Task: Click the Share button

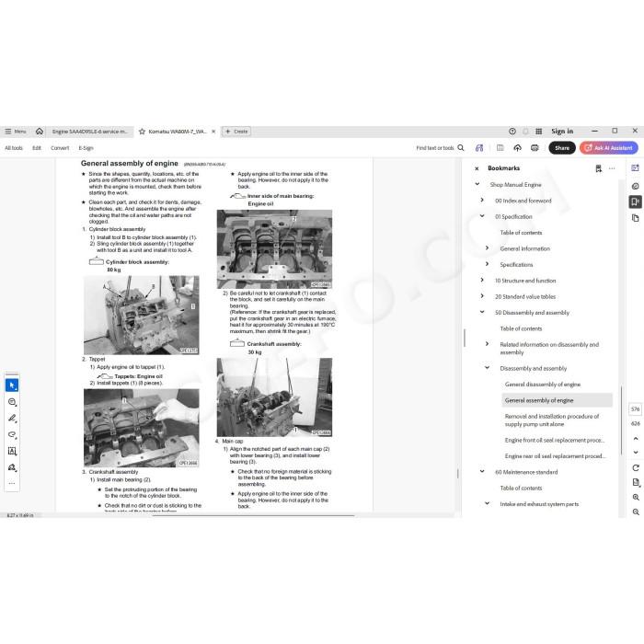Action: click(562, 148)
